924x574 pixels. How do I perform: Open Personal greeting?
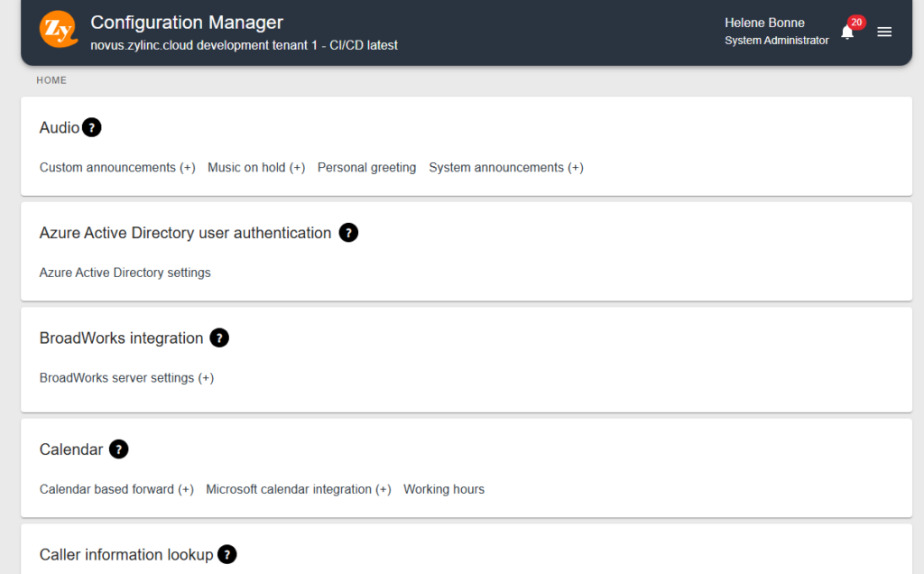coord(366,167)
